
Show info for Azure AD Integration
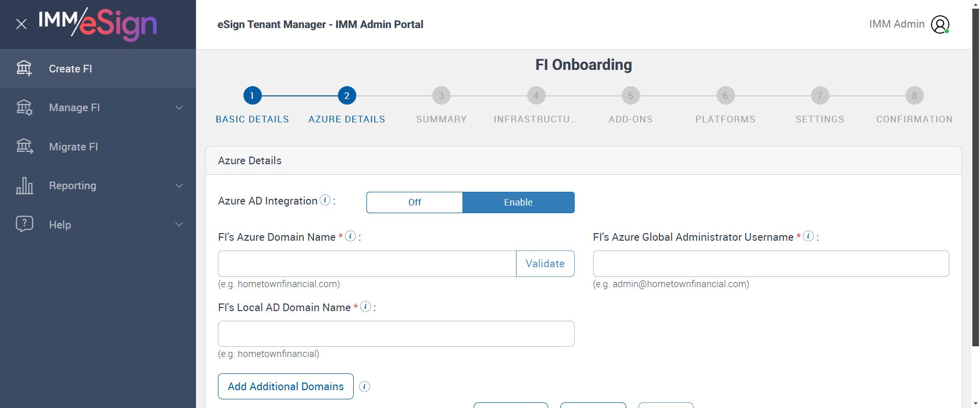point(325,200)
